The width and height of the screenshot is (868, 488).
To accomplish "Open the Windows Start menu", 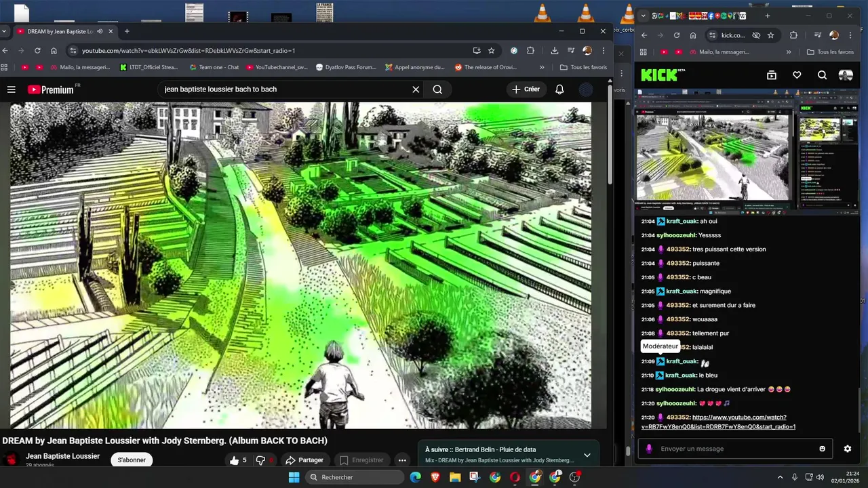I will (x=294, y=477).
